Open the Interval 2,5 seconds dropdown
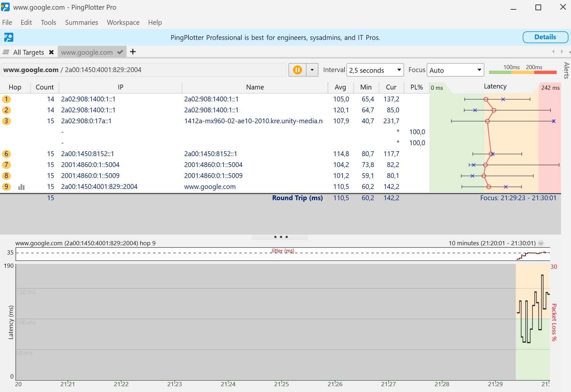Screen dimensions: 571x392 375,70
